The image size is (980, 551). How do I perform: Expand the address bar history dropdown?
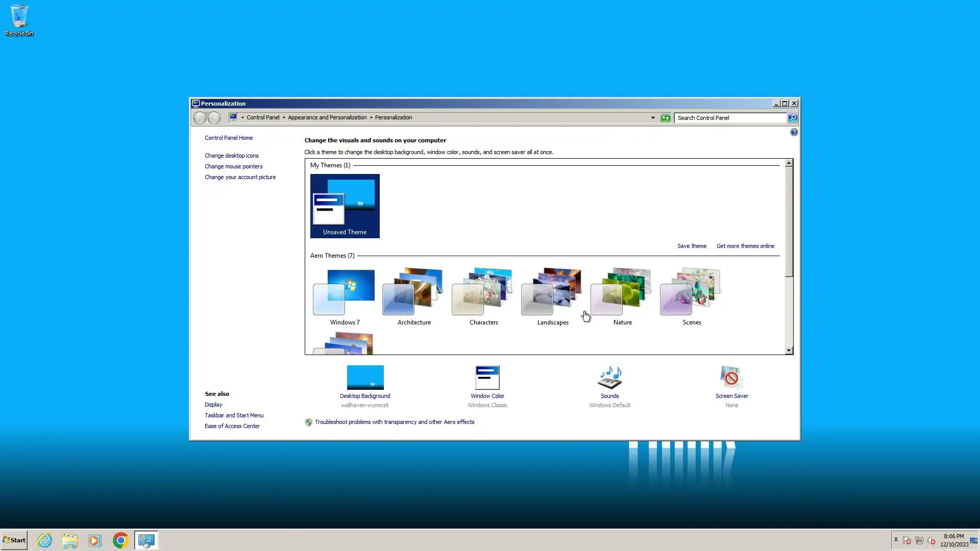(653, 118)
